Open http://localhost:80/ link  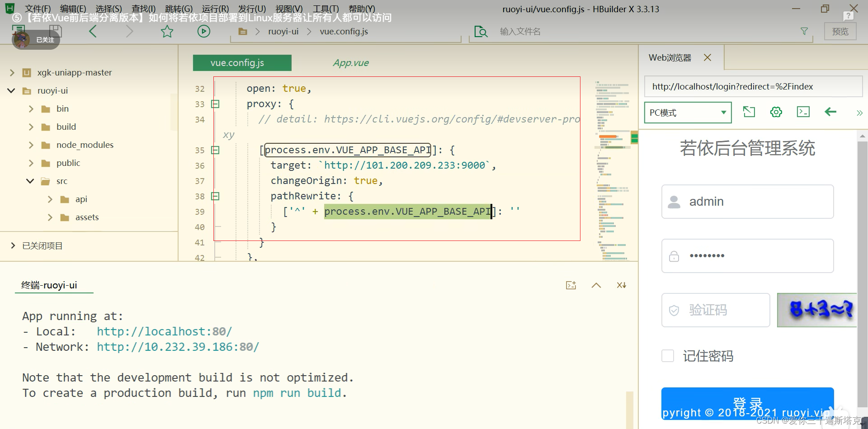164,331
